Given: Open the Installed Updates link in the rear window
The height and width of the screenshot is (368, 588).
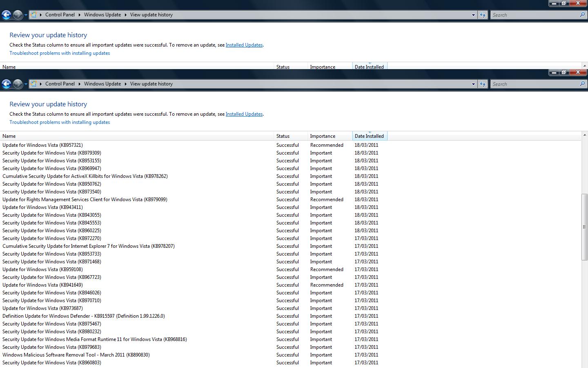Looking at the screenshot, I should pyautogui.click(x=244, y=45).
